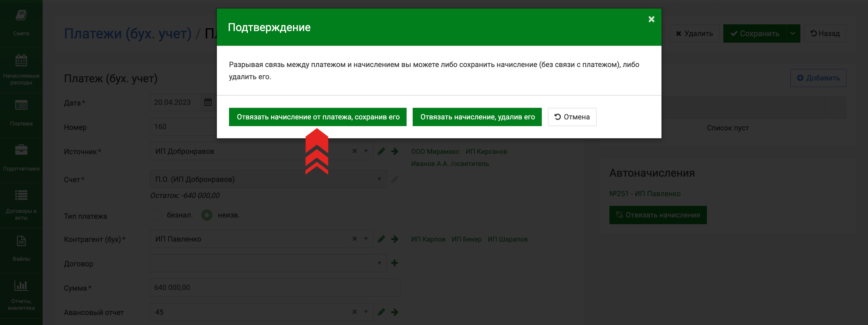Click the pencil icon beside Счет
Viewport: 868px width, 325px height.
click(395, 179)
